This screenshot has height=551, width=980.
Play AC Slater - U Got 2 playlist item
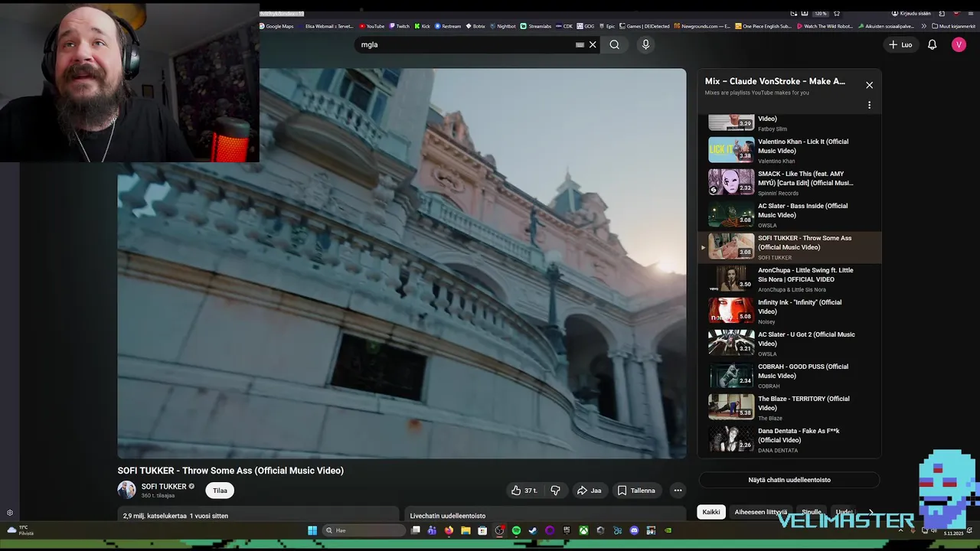click(789, 344)
